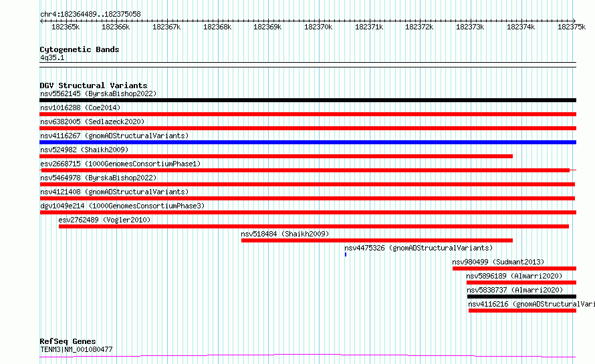Open dgv1049e214 (1000GenomesConsortiumPhase3) label
The height and width of the screenshot is (364, 595).
(x=122, y=206)
